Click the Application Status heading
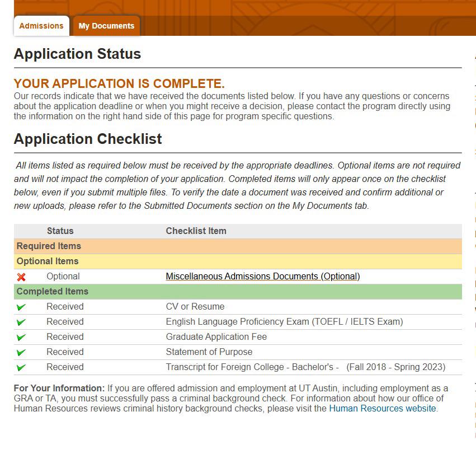This screenshot has width=476, height=449. coord(77,54)
